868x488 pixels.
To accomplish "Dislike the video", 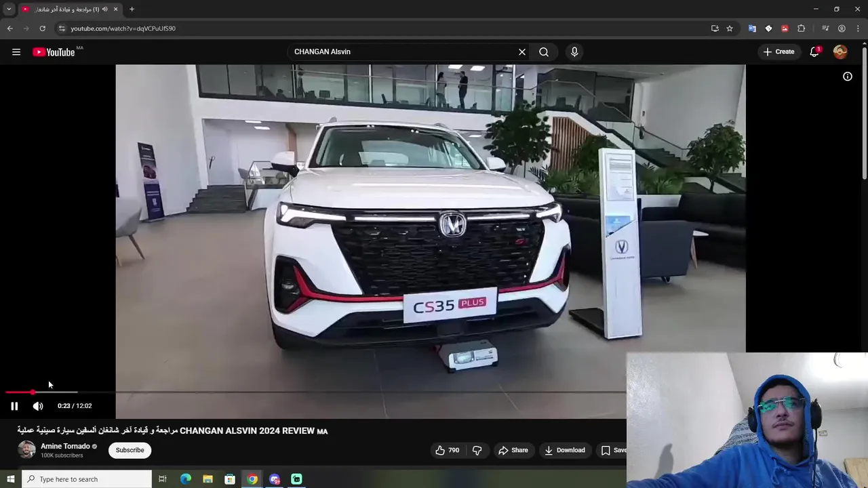I will (x=477, y=450).
